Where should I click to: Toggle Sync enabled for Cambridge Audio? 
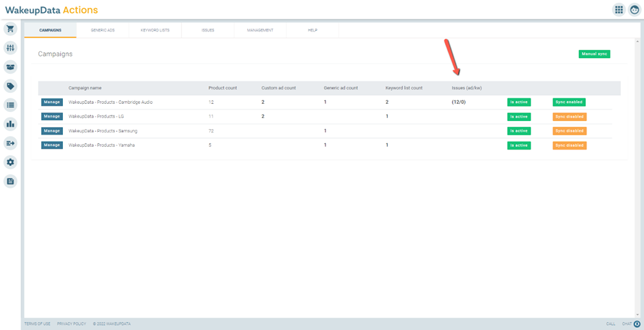(x=569, y=102)
